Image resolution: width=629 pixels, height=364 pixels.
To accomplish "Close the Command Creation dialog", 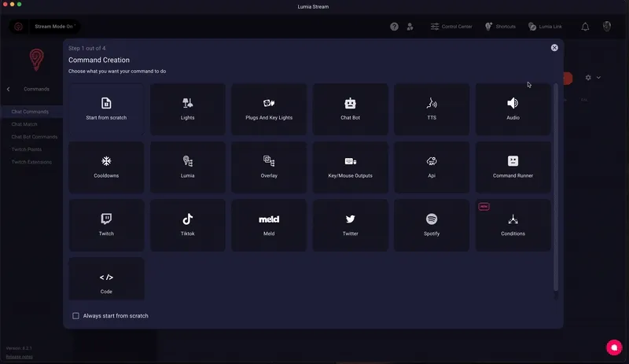I will click(554, 48).
